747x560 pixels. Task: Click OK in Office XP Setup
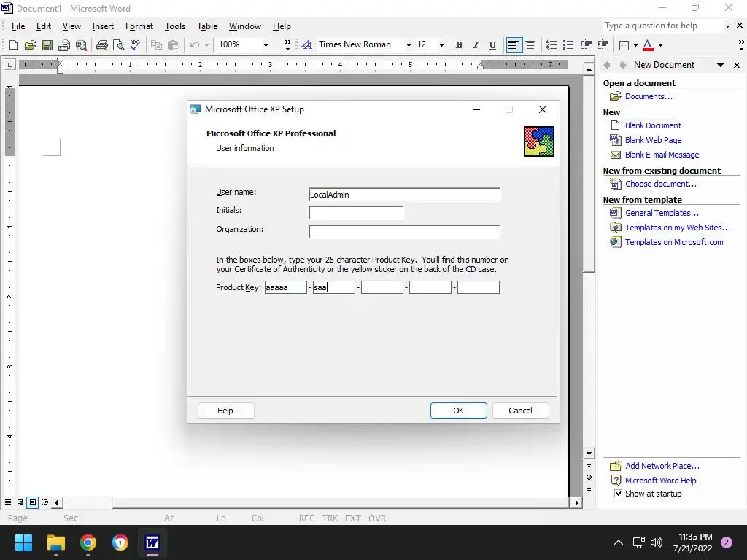[x=458, y=411]
